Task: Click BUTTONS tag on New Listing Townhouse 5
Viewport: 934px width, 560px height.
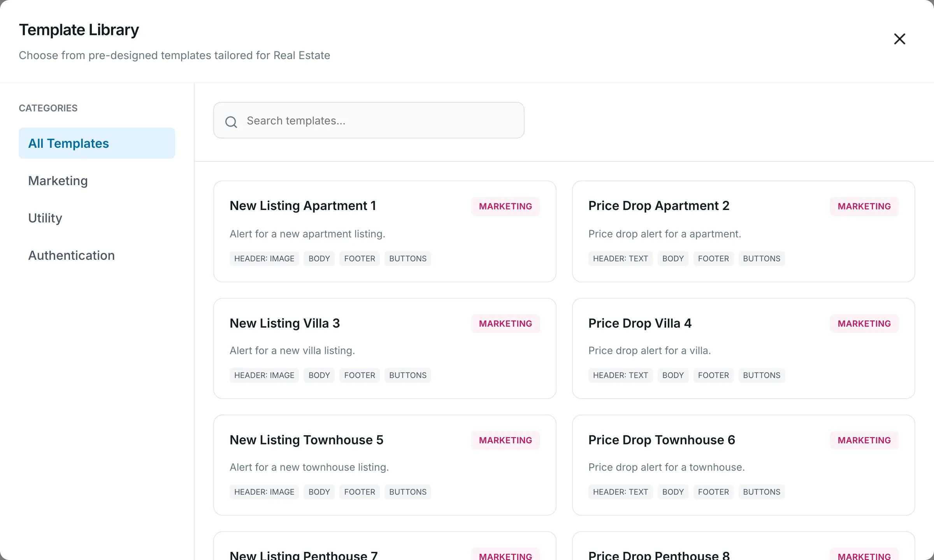Action: coord(408,492)
